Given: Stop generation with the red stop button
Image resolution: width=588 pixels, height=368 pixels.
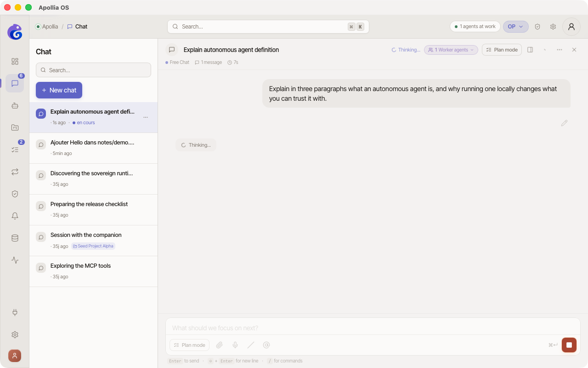Looking at the screenshot, I should [x=569, y=345].
